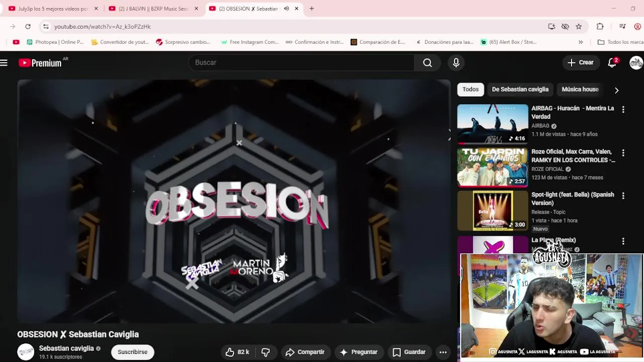Open more actions ellipsis under video
Screen dimensions: 644x362
click(443, 352)
